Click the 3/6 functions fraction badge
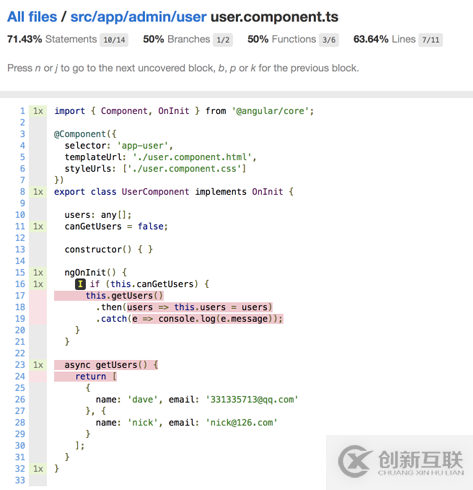This screenshot has width=473, height=490. tap(329, 40)
